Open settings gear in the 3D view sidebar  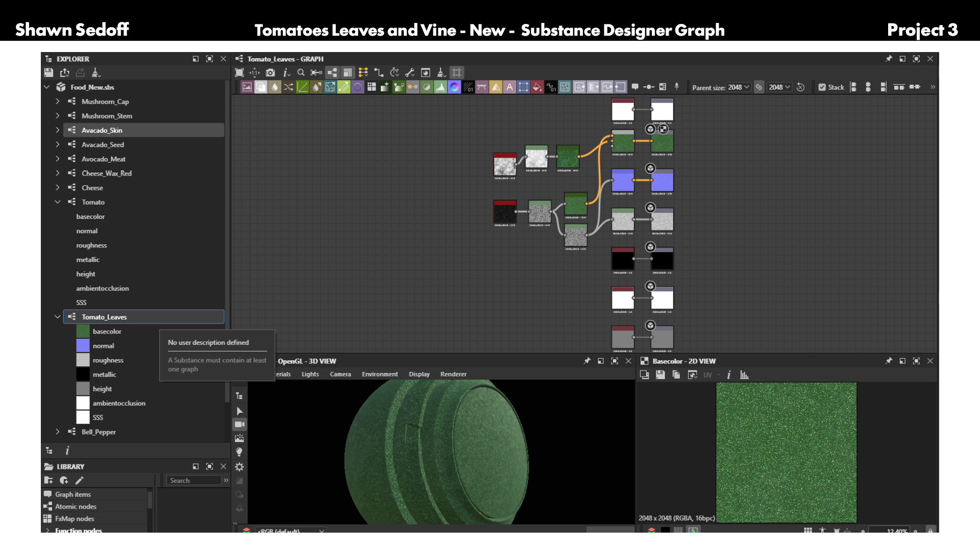239,467
